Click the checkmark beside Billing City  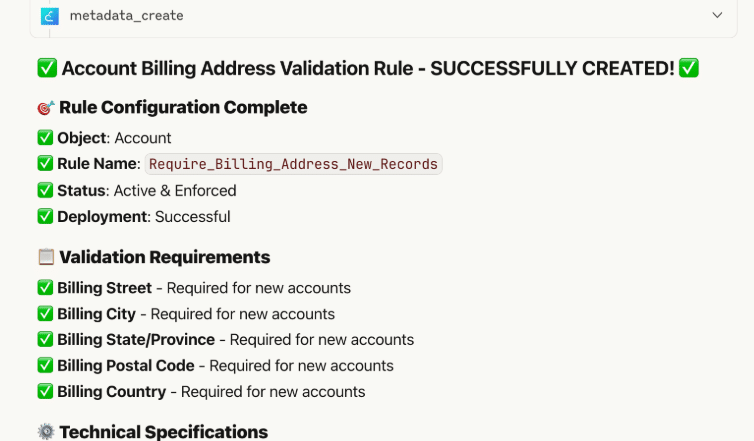[45, 314]
